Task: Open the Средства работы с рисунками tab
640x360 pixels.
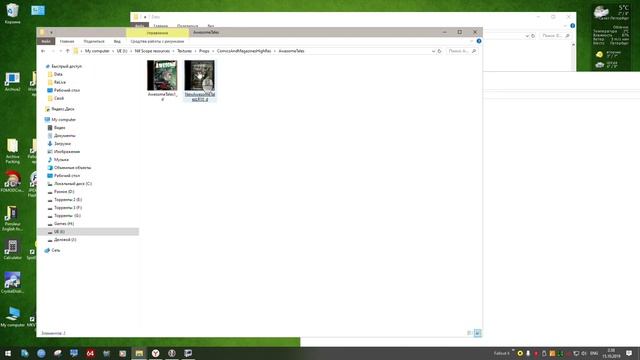Action: [x=157, y=41]
